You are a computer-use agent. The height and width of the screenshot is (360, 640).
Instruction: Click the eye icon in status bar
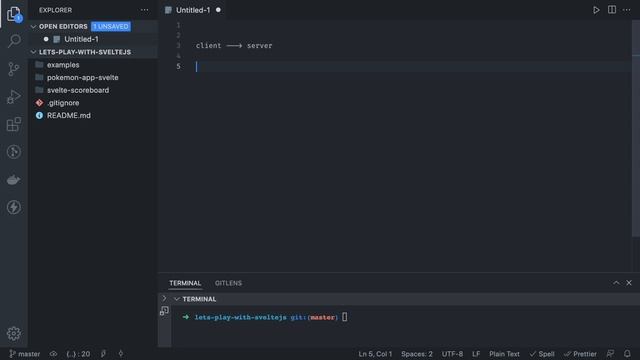click(53, 354)
